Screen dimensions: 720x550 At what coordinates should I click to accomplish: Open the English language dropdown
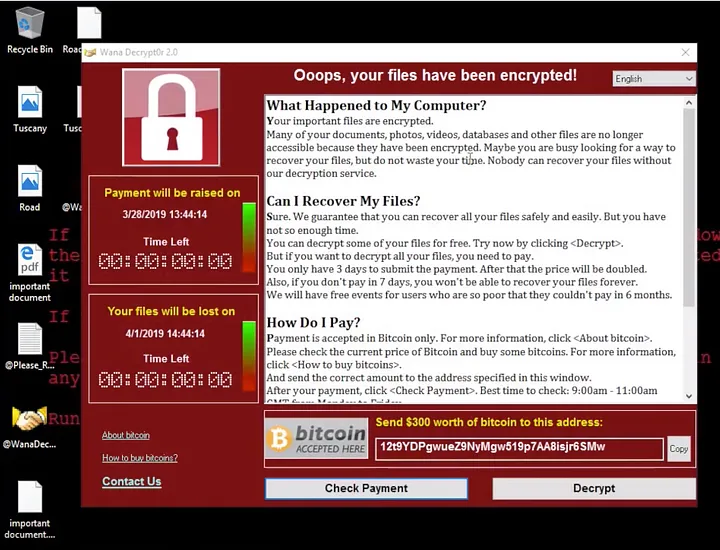pos(654,79)
